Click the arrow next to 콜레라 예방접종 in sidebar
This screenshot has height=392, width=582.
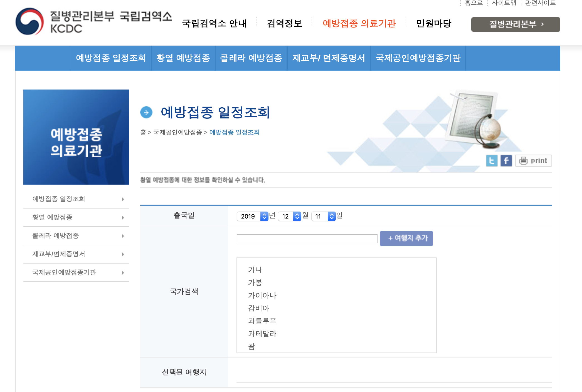coord(123,236)
